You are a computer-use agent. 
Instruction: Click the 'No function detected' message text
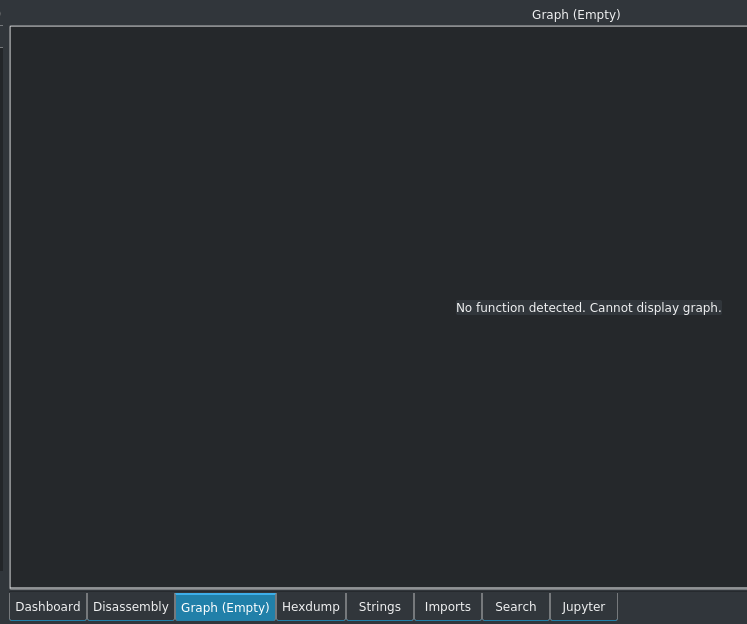pos(589,308)
